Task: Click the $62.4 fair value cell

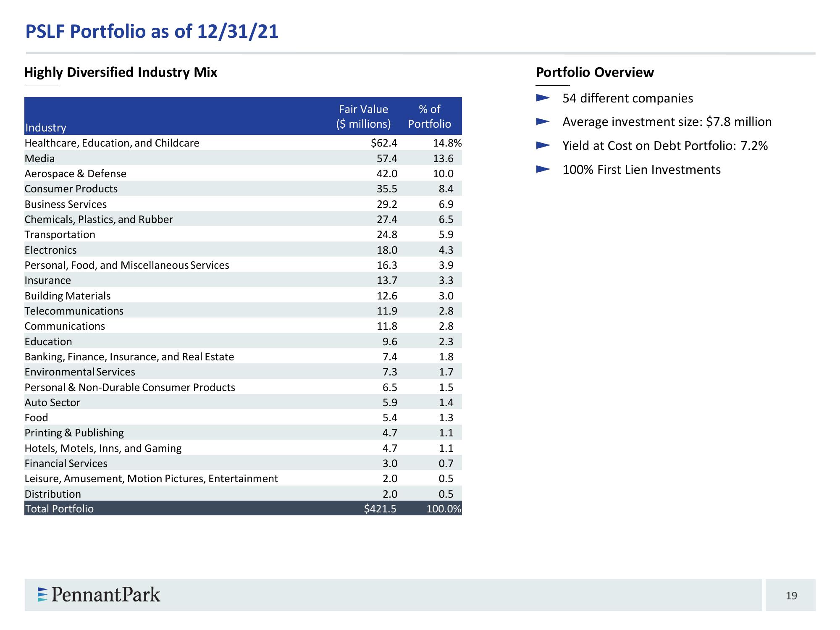Action: coord(384,143)
